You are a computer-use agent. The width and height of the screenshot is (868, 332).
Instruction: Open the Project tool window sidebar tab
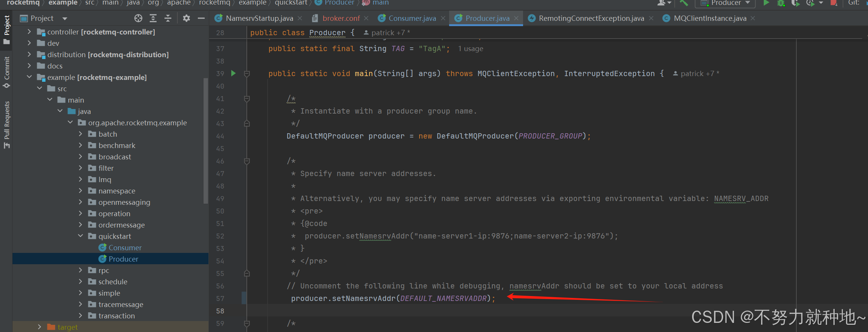coord(6,30)
